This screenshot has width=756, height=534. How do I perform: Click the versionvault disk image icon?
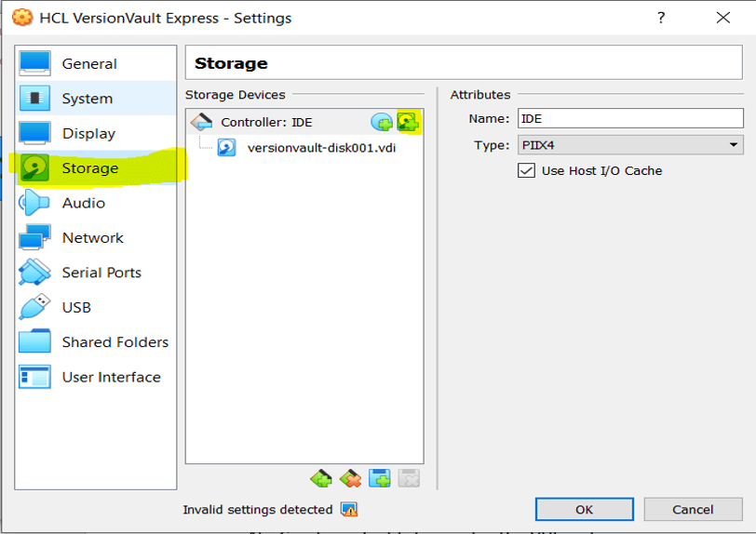click(x=226, y=148)
